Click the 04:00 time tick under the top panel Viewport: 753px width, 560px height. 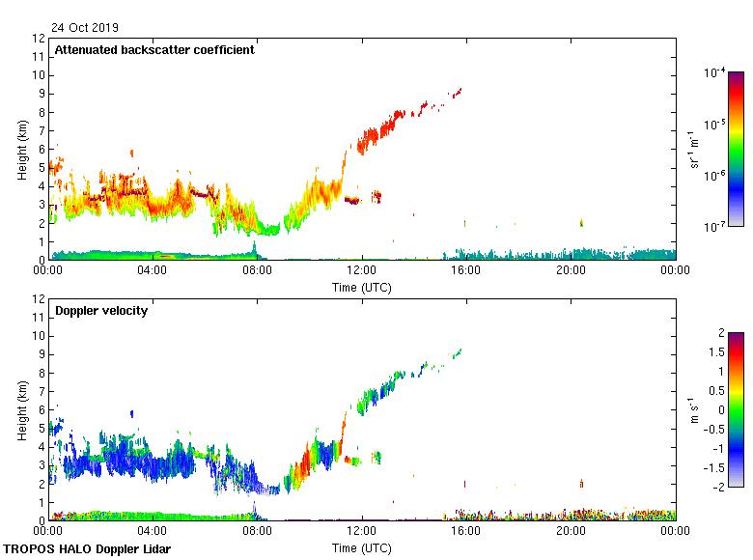coord(153,271)
